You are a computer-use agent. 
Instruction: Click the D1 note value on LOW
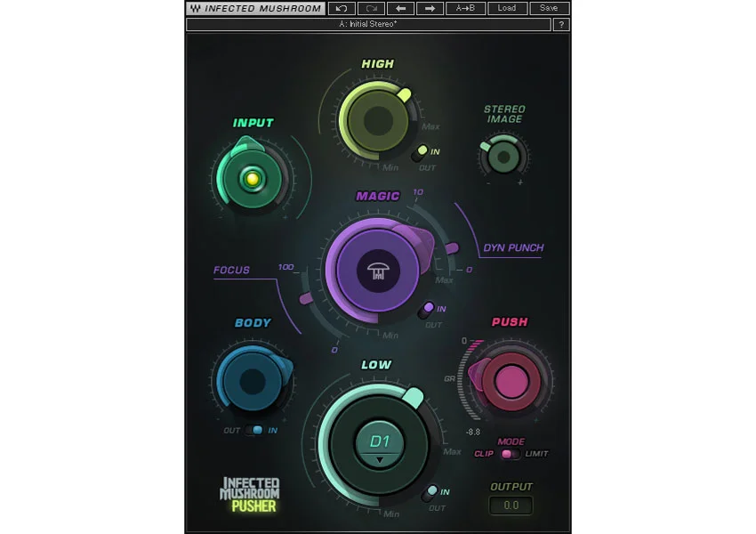379,441
